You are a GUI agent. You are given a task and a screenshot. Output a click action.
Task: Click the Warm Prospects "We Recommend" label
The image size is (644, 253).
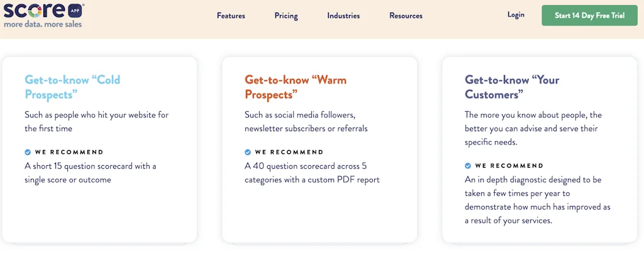[289, 152]
